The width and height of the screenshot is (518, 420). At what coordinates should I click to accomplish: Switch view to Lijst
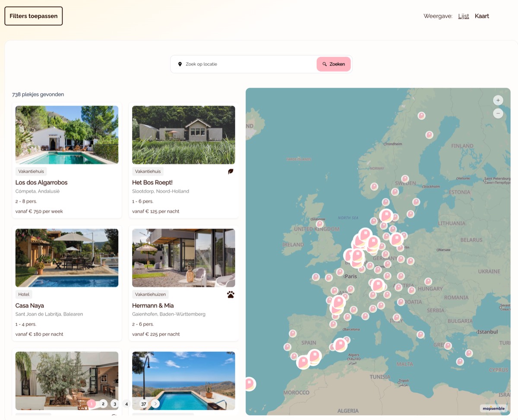[464, 16]
